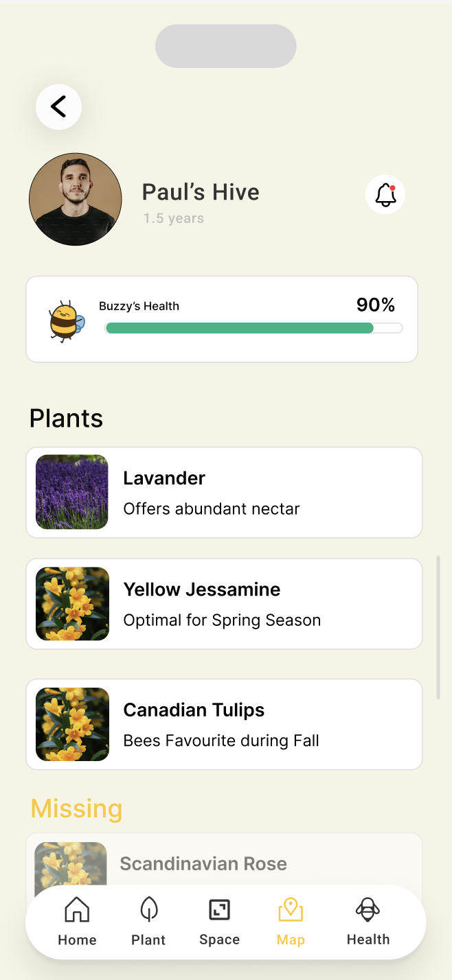Viewport: 452px width, 980px height.
Task: Tap the Plant leaf icon
Action: [x=148, y=922]
